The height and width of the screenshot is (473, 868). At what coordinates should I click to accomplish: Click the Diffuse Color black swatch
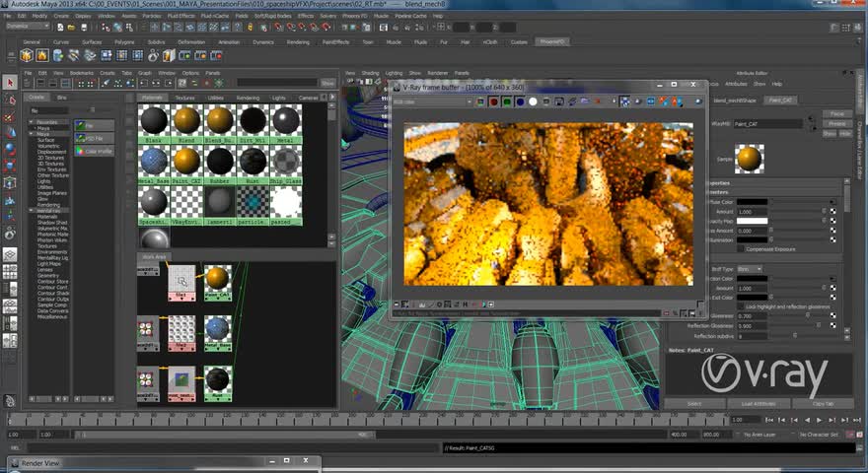pyautogui.click(x=754, y=202)
